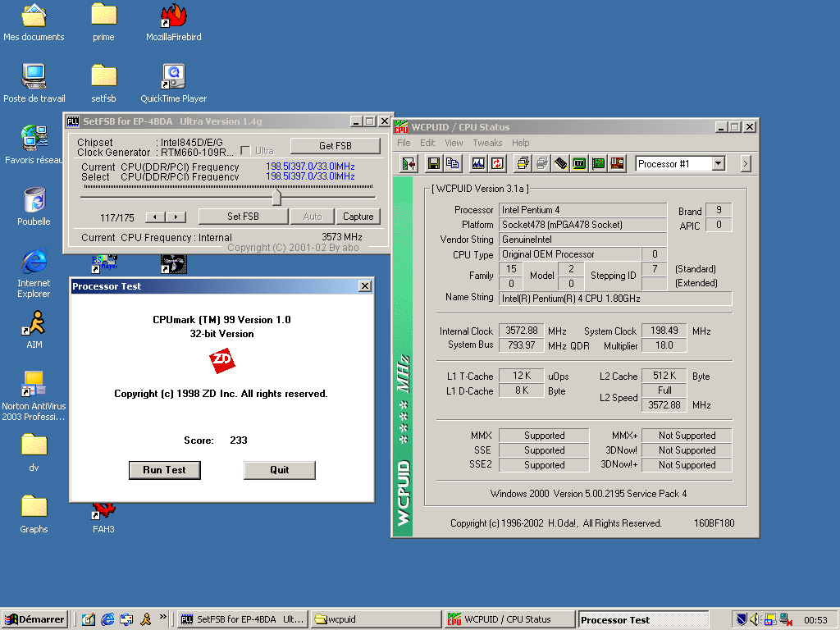This screenshot has height=630, width=840.
Task: Click the shield tray icon in taskbar
Action: point(742,620)
